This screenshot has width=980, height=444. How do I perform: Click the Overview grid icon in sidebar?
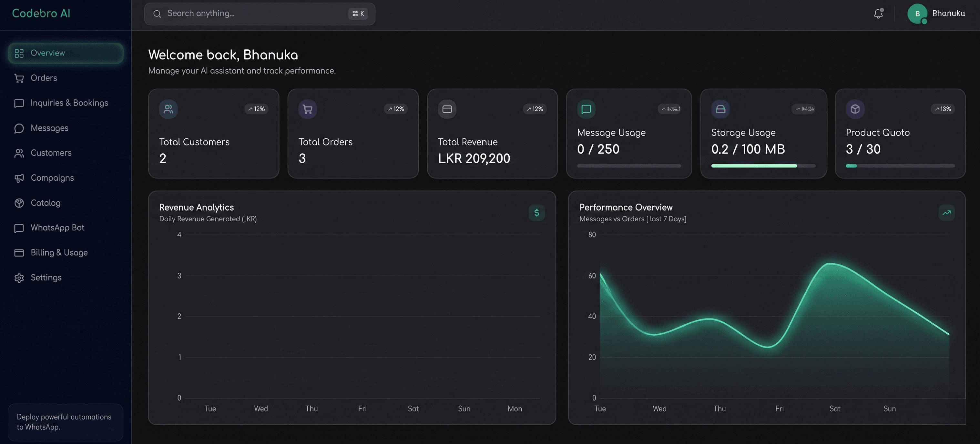point(19,53)
